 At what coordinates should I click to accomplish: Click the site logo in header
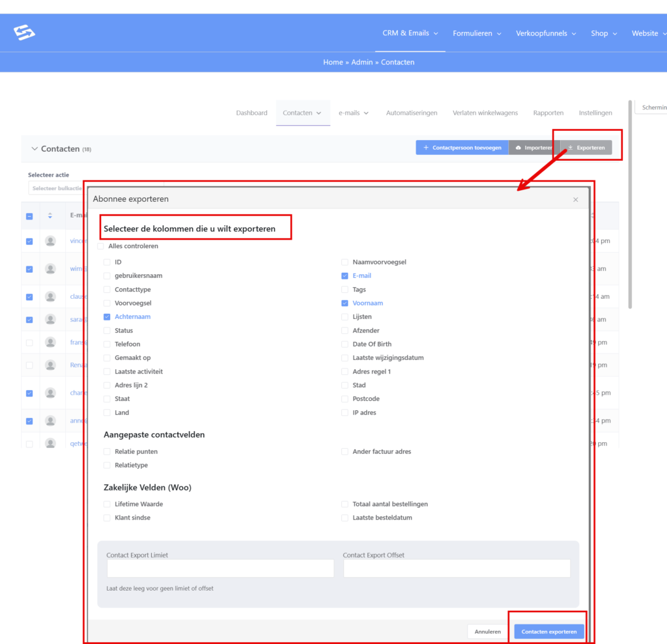coord(24,33)
